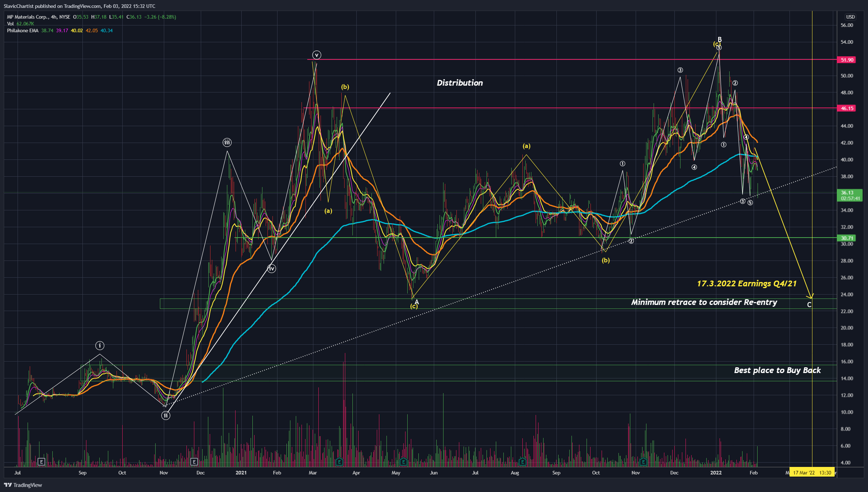This screenshot has width=868, height=492.
Task: Click the 2021 year label on time axis
Action: [x=241, y=473]
